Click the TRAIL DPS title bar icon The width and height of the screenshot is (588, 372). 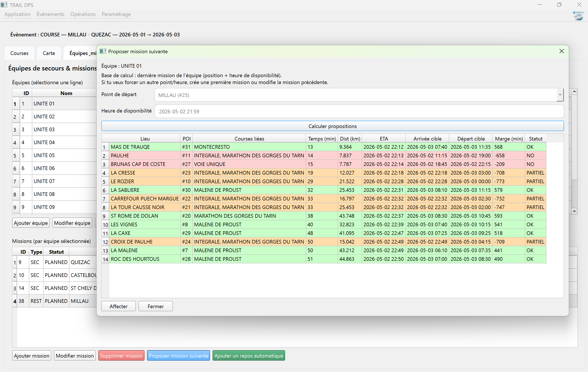coord(4,5)
